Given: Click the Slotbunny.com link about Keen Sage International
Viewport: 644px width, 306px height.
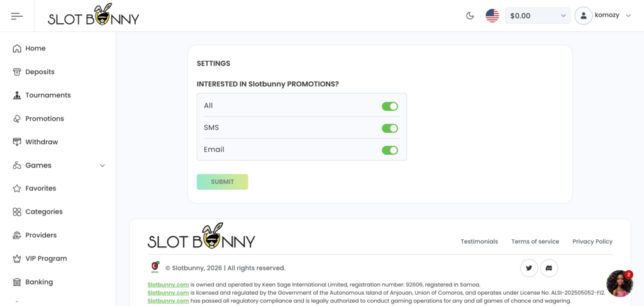Looking at the screenshot, I should point(169,285).
